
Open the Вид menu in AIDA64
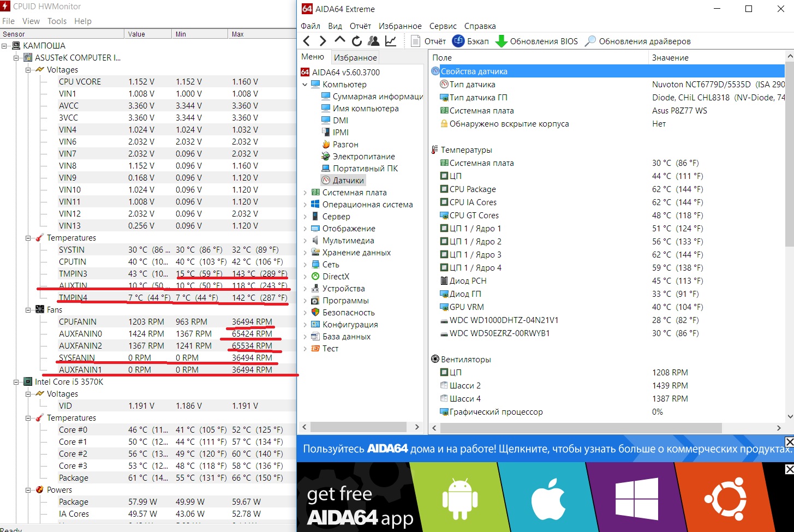[335, 26]
